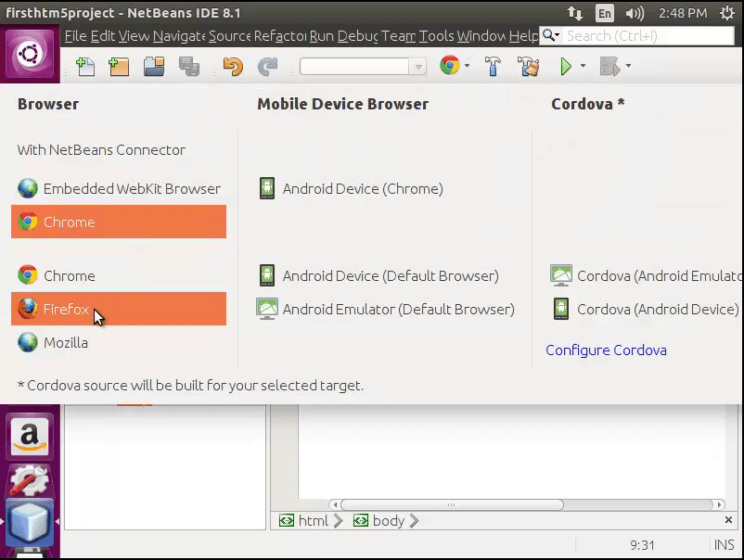Click the 9:31 cursor position in status bar

[642, 545]
